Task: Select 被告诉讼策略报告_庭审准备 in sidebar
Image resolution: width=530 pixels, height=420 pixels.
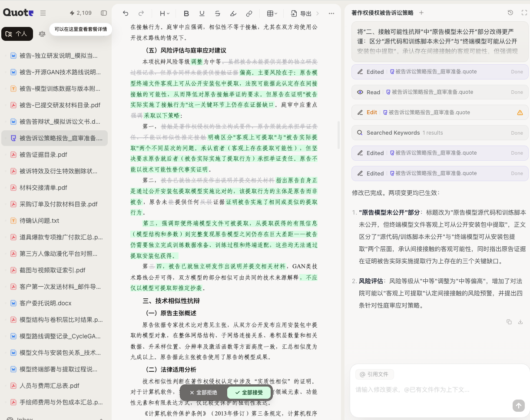Action: pyautogui.click(x=55, y=138)
